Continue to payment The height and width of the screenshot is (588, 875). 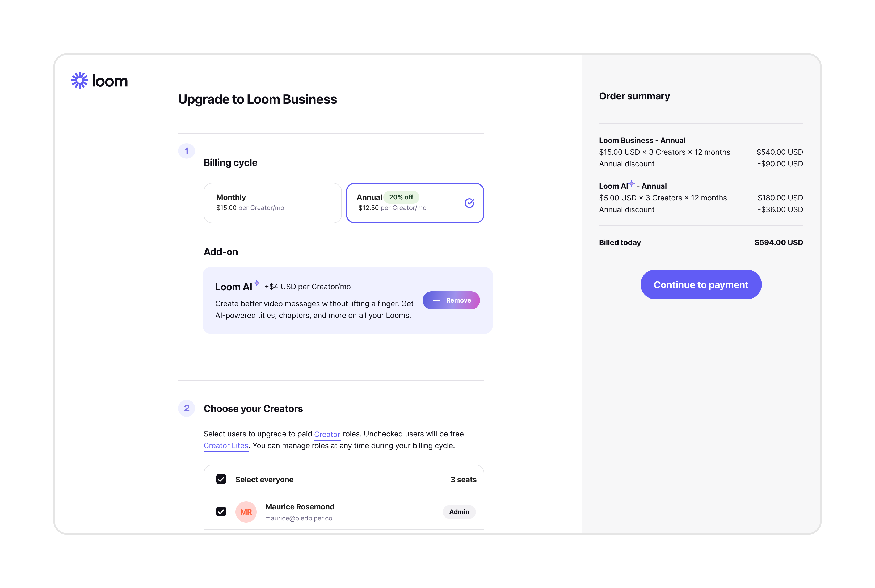pos(701,284)
